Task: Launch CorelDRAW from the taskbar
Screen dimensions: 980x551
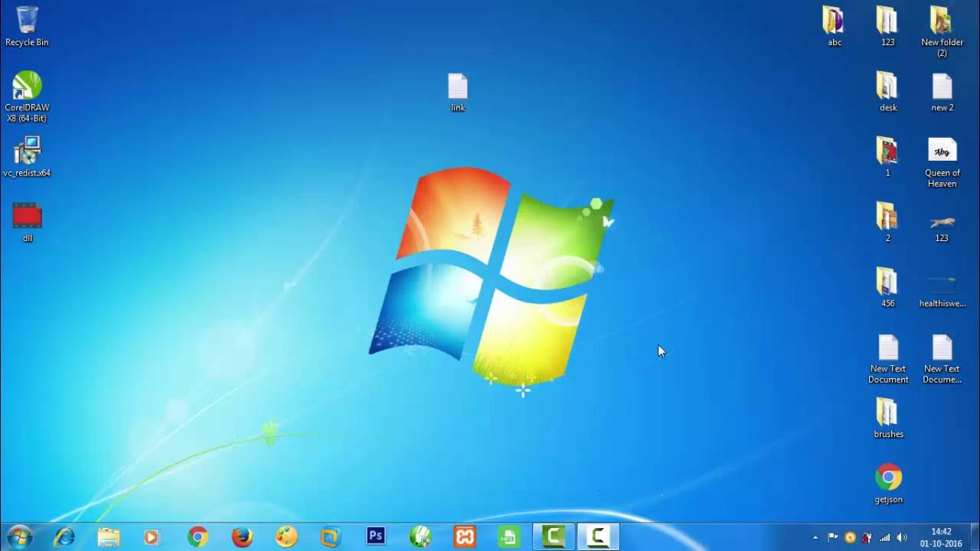Action: point(420,537)
